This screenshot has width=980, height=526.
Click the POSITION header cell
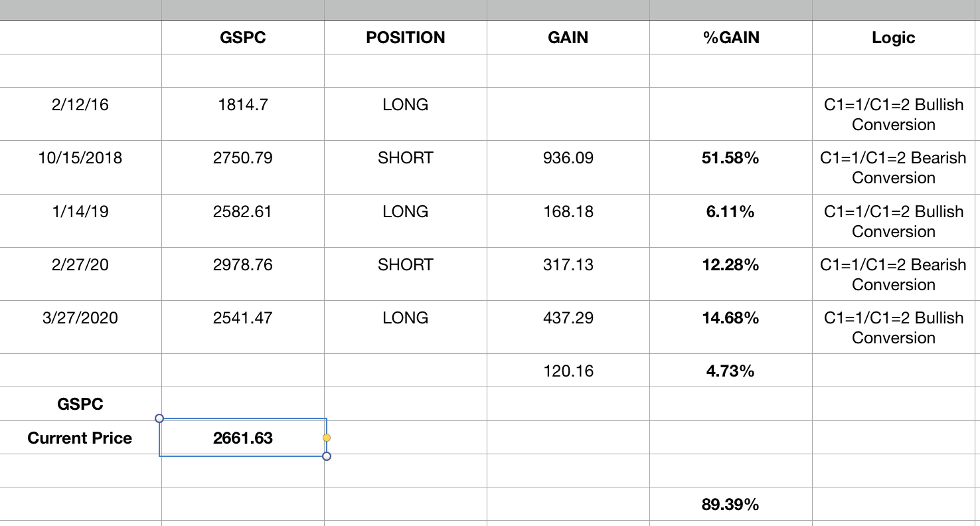(406, 38)
